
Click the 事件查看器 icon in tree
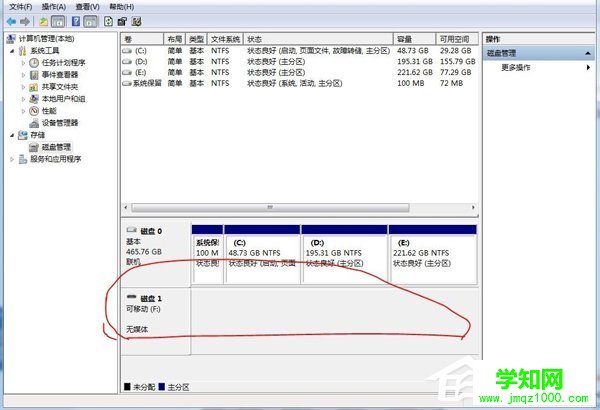click(x=34, y=75)
